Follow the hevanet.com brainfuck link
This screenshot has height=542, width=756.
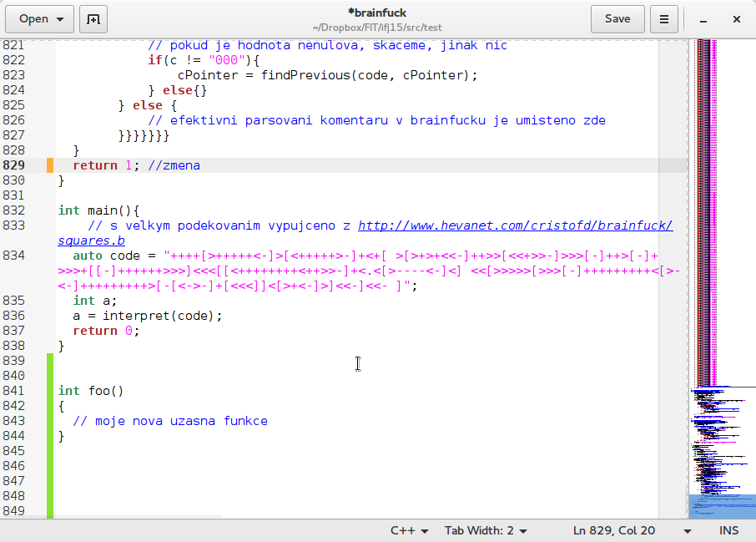coord(515,225)
